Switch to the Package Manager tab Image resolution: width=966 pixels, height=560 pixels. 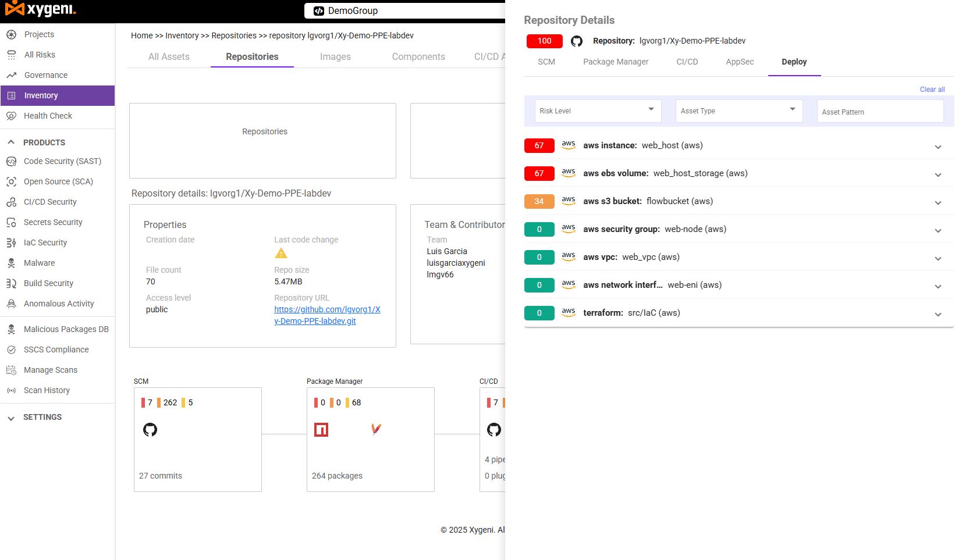coord(616,62)
